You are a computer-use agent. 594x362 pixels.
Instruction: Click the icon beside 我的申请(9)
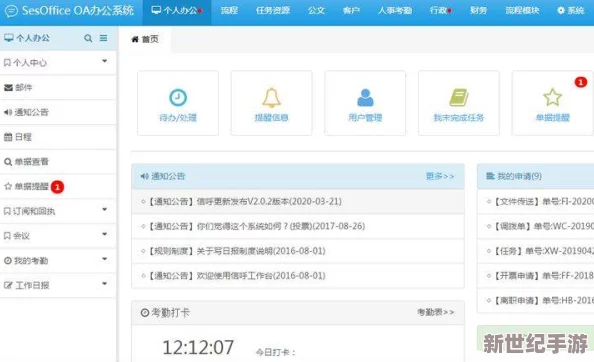pyautogui.click(x=490, y=176)
